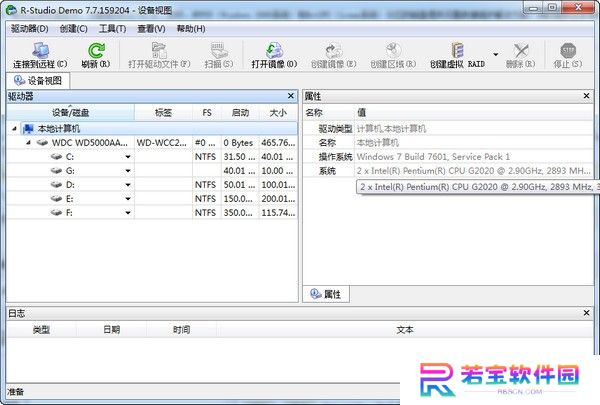Click the WDC WD5000AA hard disk icon

tap(42, 143)
